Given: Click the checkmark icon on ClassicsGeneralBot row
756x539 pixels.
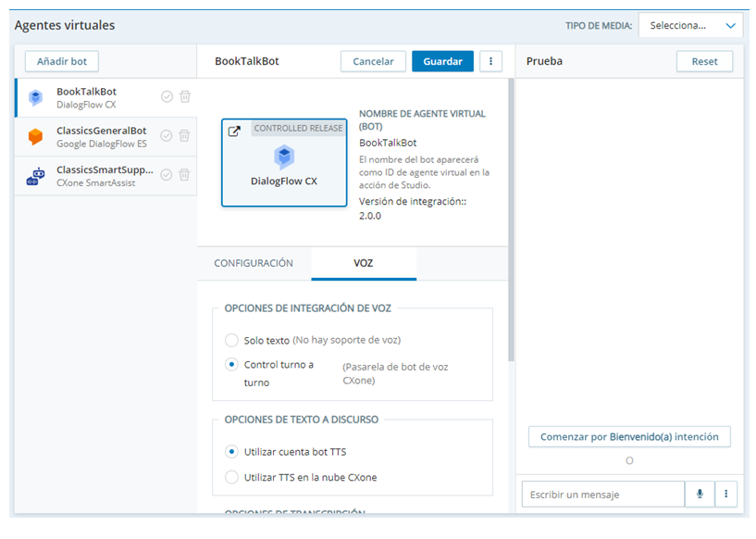Looking at the screenshot, I should (x=167, y=135).
